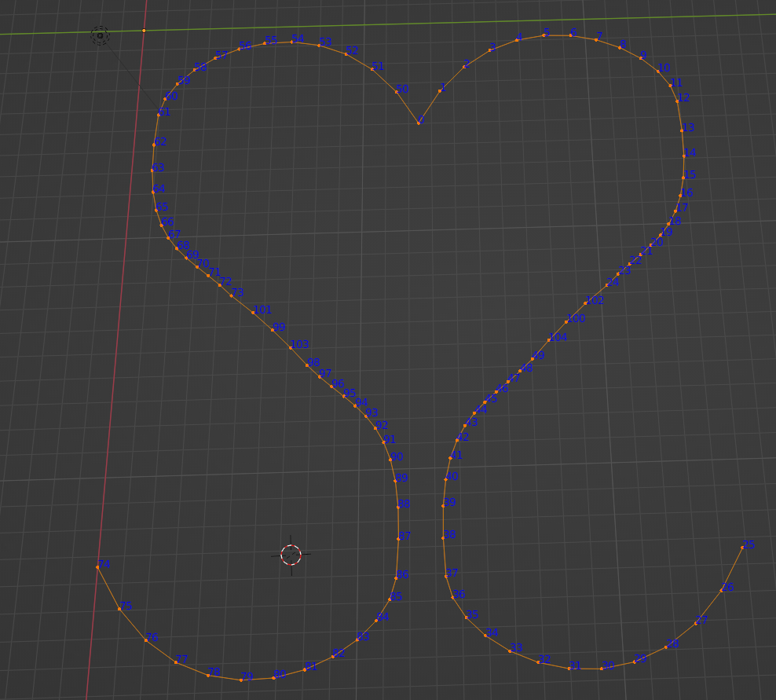Screen dimensions: 776x700
Task: Pick the vertex labeled "73"
Action: [x=231, y=296]
